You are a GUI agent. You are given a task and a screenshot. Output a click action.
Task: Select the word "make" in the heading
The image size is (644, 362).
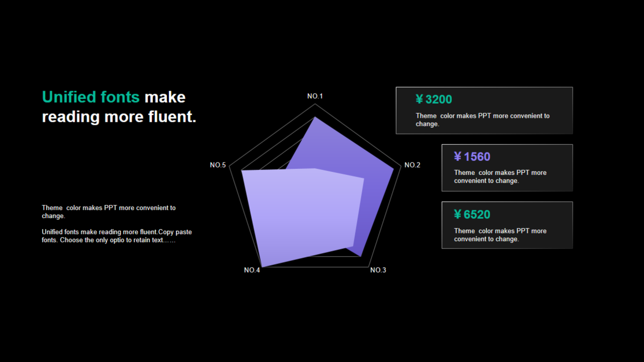(x=165, y=97)
